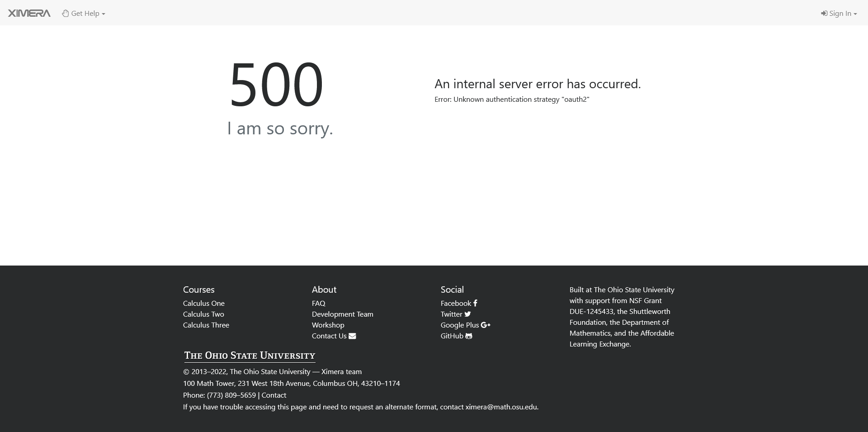Select the Facebook icon in the Social section
This screenshot has height=432, width=868.
pyautogui.click(x=475, y=303)
